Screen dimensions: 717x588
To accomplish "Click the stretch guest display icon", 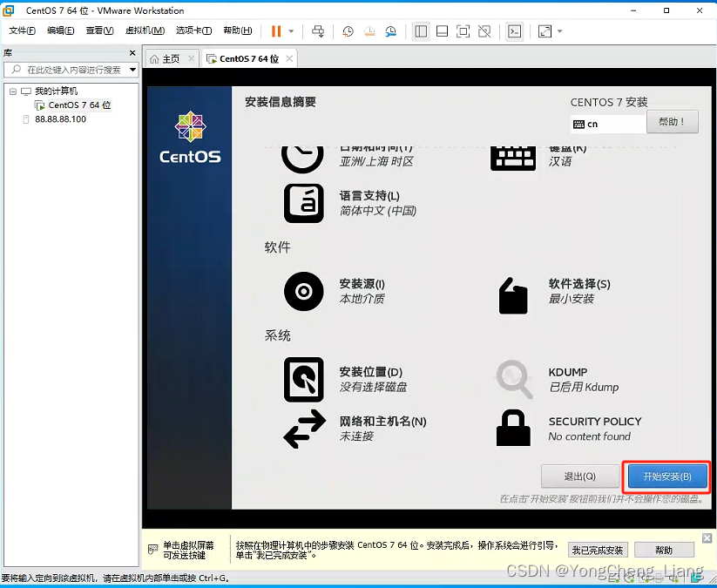I will 545,31.
